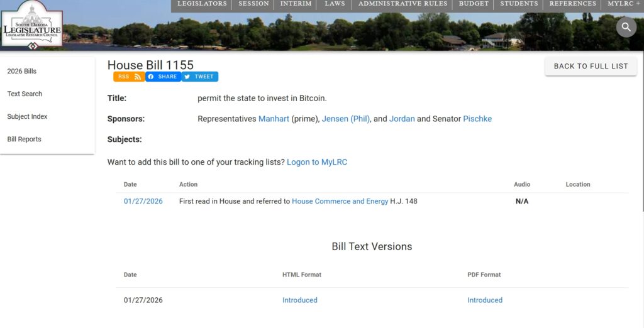Open the Laws menu
Viewport: 644px width, 328px height.
[x=335, y=4]
